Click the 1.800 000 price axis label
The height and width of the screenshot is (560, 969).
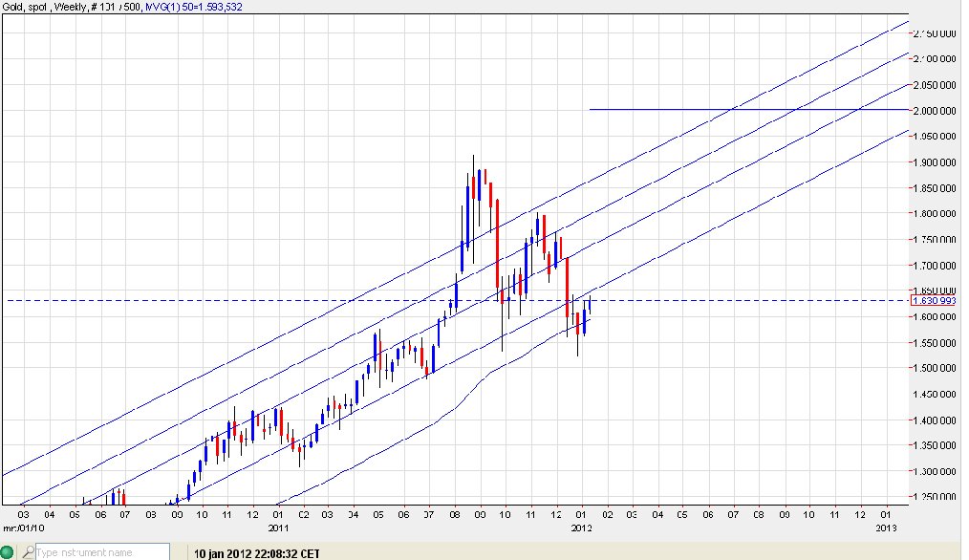click(935, 214)
